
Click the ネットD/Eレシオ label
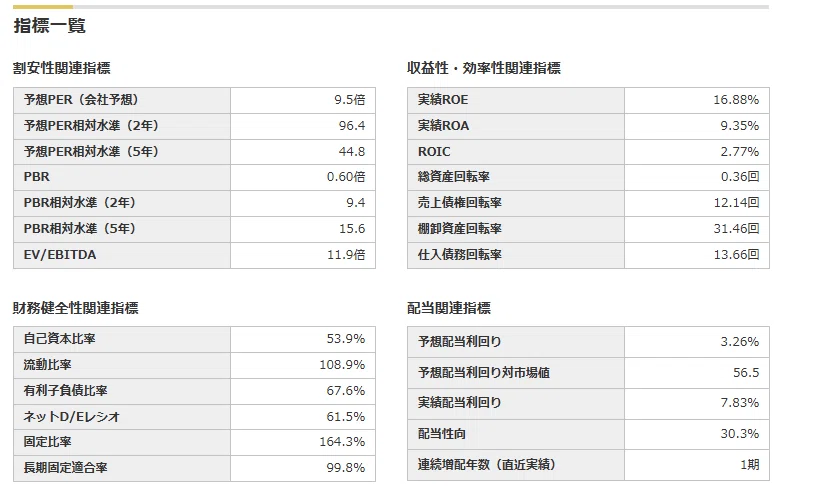72,417
